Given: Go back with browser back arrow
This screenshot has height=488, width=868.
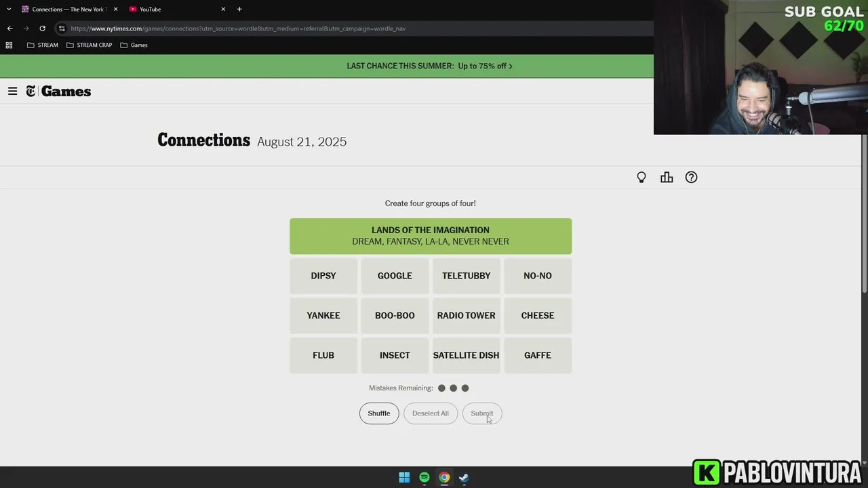Looking at the screenshot, I should (x=9, y=28).
